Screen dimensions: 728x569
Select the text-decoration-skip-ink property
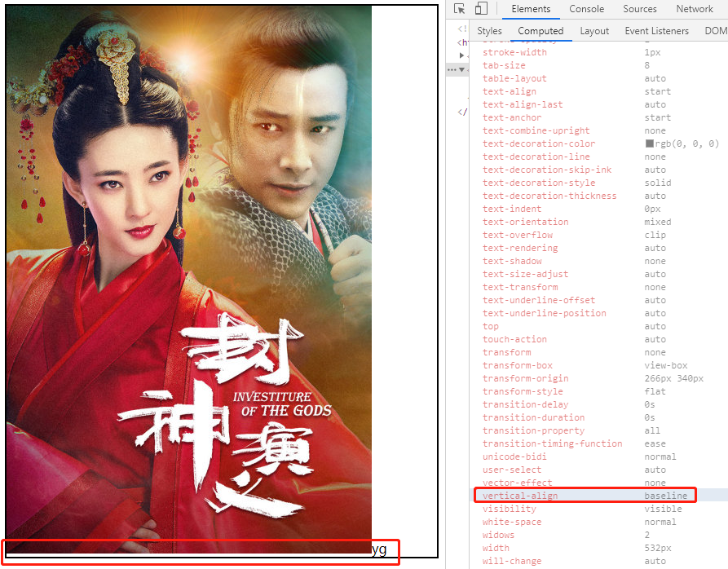547,170
